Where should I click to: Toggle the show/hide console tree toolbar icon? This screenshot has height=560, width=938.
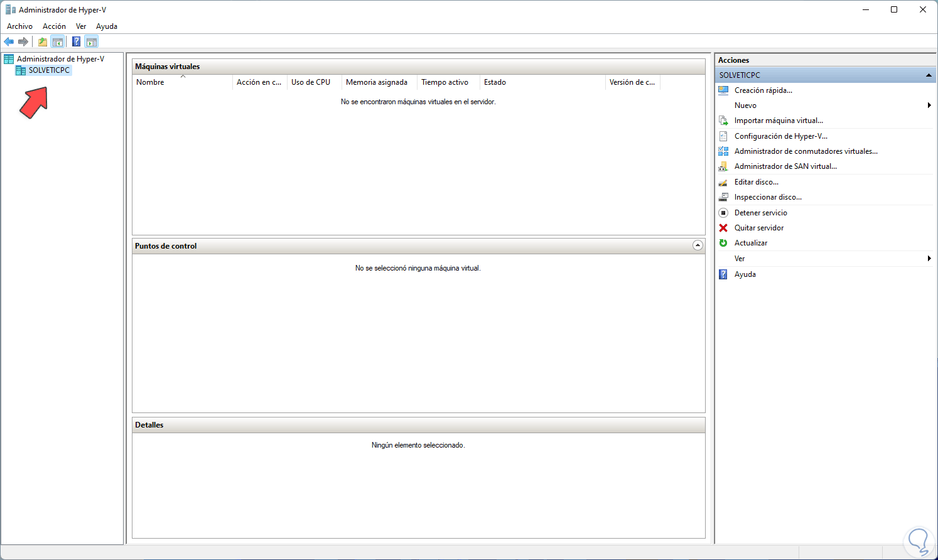coord(58,42)
